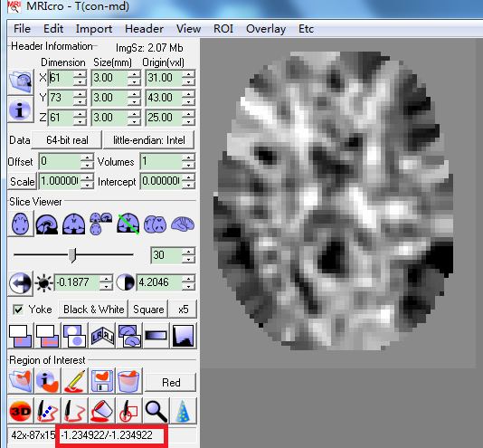Open the ROI menu
The width and height of the screenshot is (483, 448).
[x=223, y=29]
